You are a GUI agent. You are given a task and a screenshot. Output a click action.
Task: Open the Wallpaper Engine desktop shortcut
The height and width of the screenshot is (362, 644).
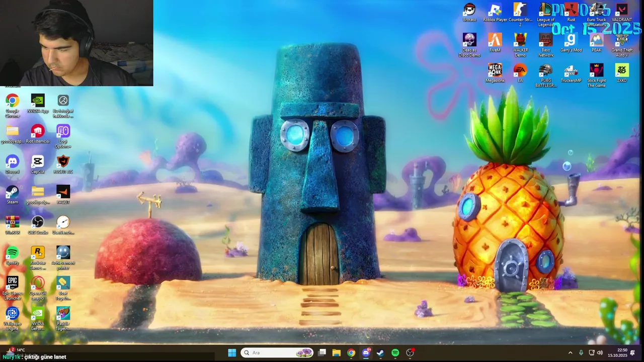click(x=12, y=319)
